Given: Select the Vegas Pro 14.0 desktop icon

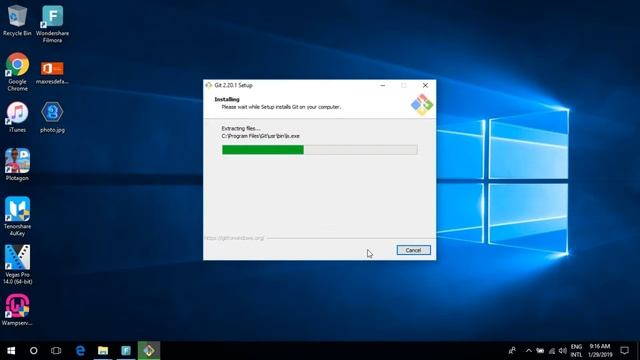Looking at the screenshot, I should tap(17, 264).
